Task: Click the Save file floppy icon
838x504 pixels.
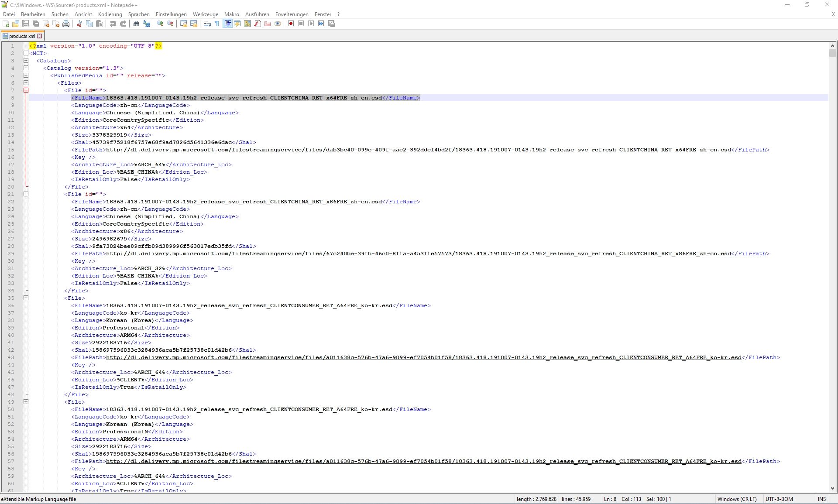Action: (x=26, y=24)
